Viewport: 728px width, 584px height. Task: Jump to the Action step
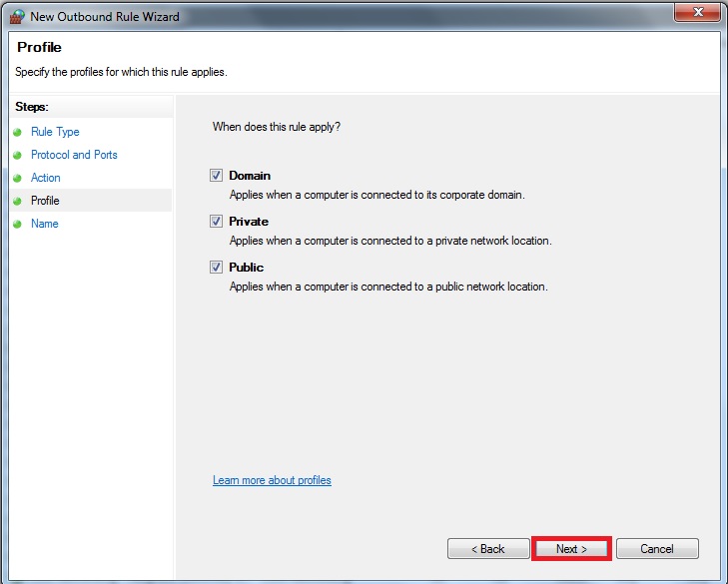[x=46, y=178]
